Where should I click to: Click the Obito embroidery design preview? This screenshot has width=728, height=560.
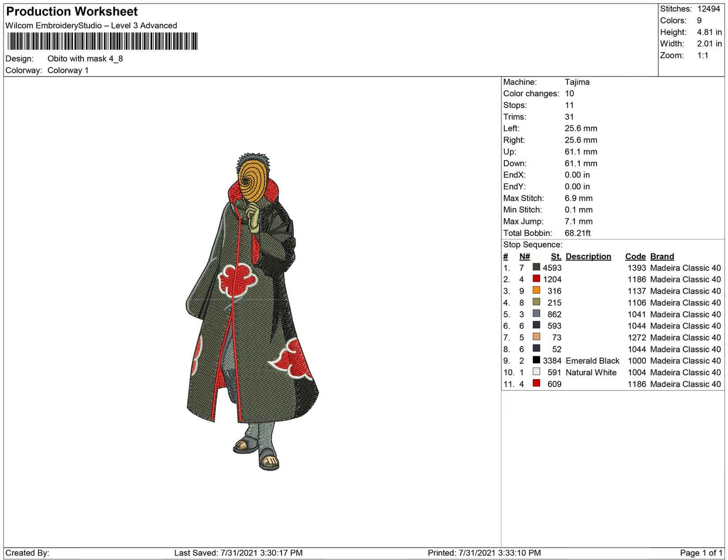tap(252, 312)
